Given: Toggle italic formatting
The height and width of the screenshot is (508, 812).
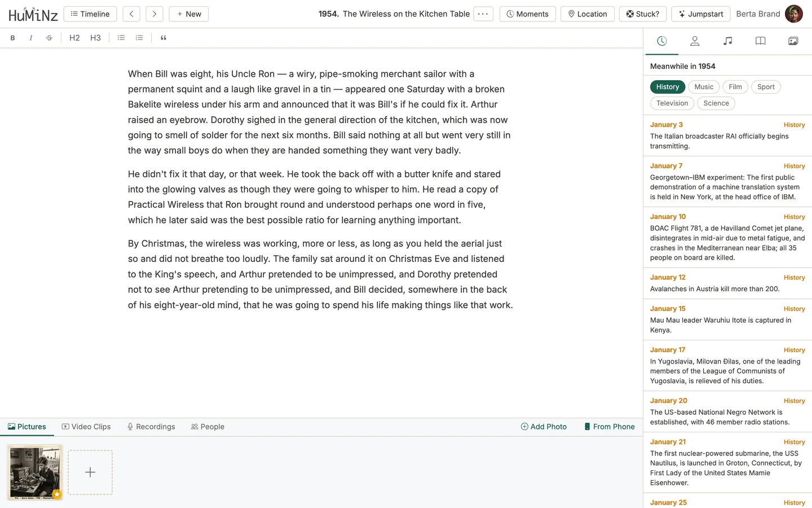Looking at the screenshot, I should click(31, 38).
